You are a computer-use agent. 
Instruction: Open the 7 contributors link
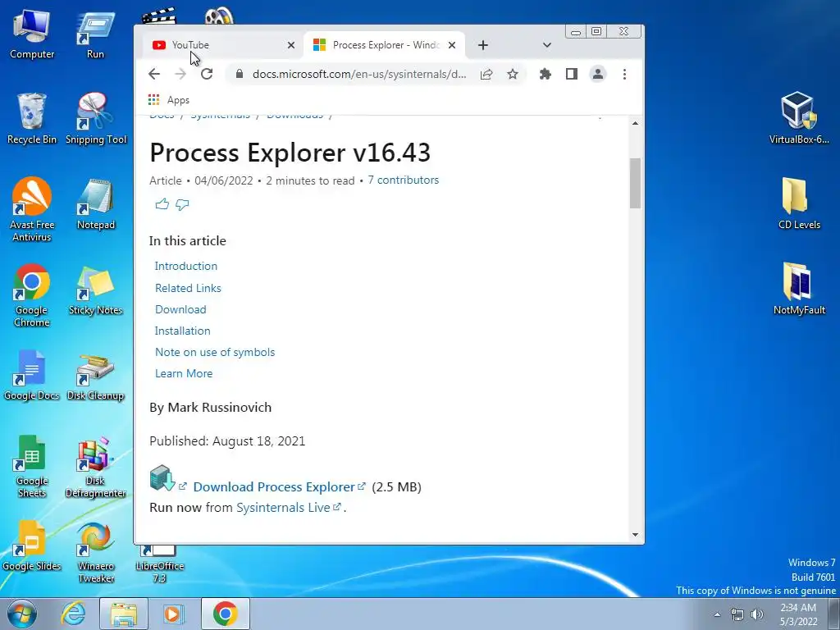[x=403, y=180]
